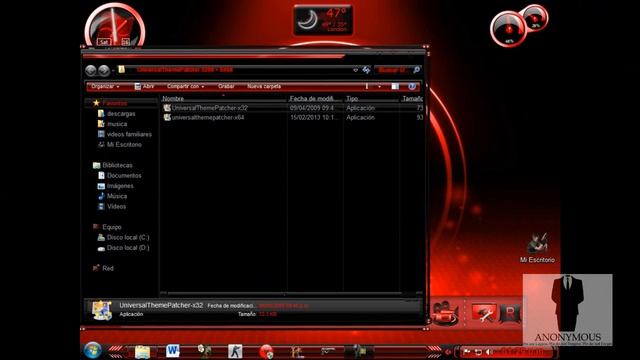Select Red in the navigation pane

[x=108, y=268]
